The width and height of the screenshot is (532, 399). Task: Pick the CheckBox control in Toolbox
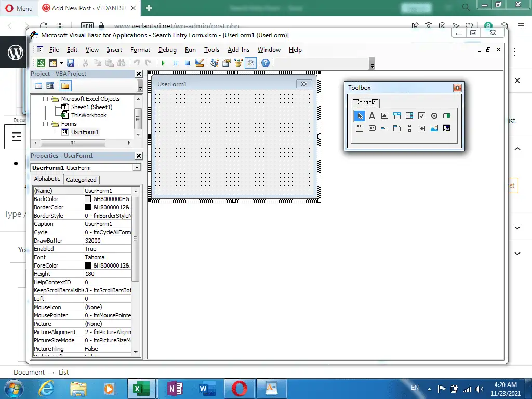click(x=422, y=116)
